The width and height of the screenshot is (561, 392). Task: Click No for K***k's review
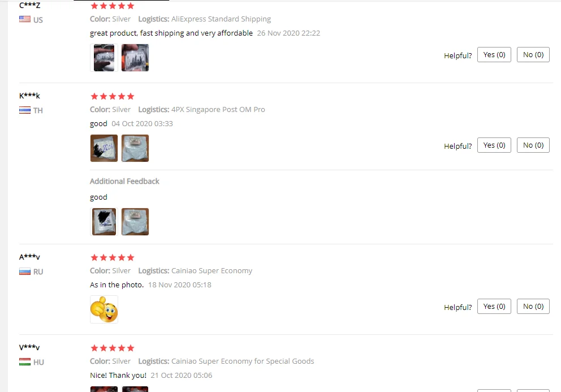[533, 145]
